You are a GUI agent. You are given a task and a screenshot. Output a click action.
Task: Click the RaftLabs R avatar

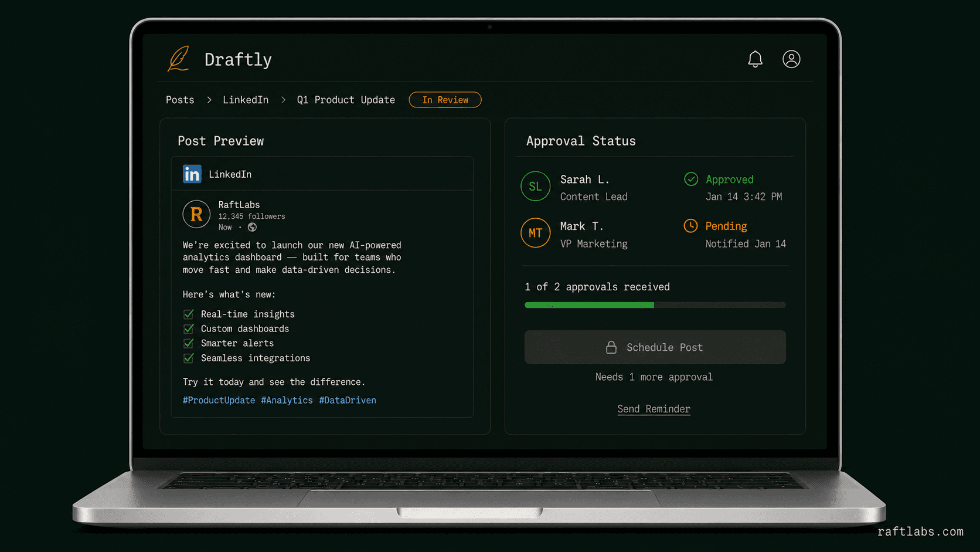(x=196, y=214)
